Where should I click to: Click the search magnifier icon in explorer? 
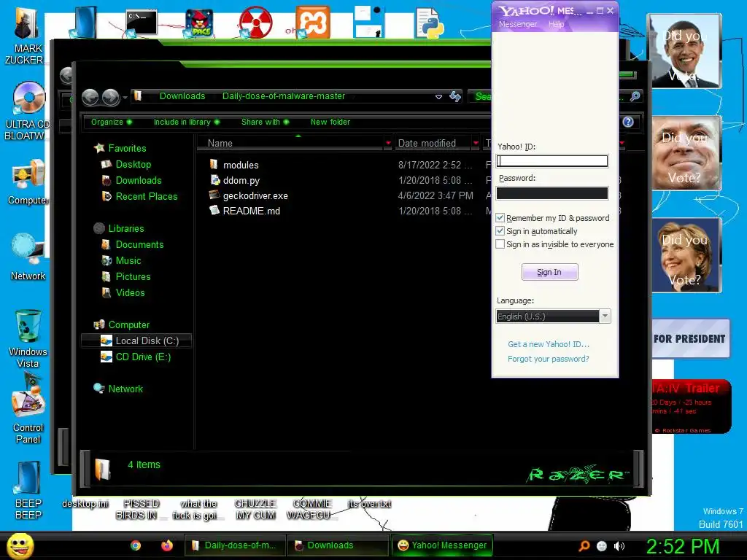(635, 96)
